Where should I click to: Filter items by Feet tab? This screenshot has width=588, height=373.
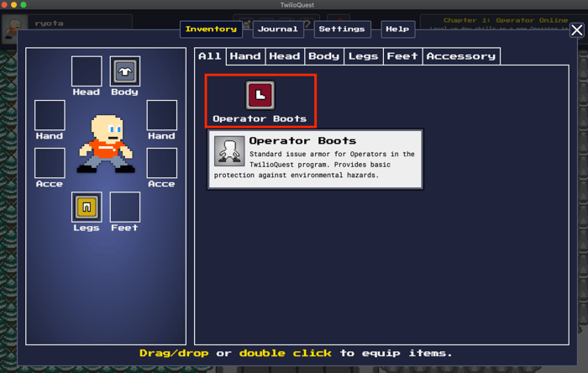(x=402, y=56)
